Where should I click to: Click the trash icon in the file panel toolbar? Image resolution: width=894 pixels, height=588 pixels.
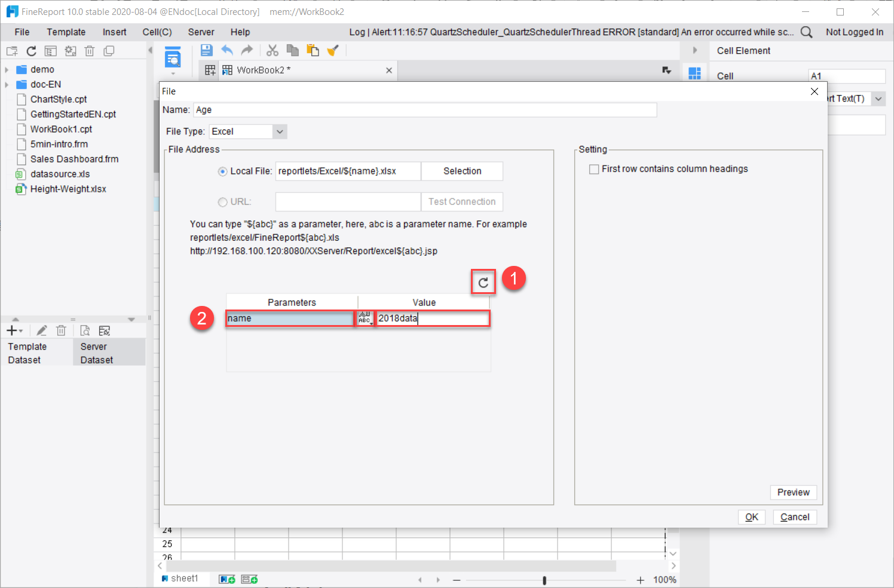click(90, 51)
